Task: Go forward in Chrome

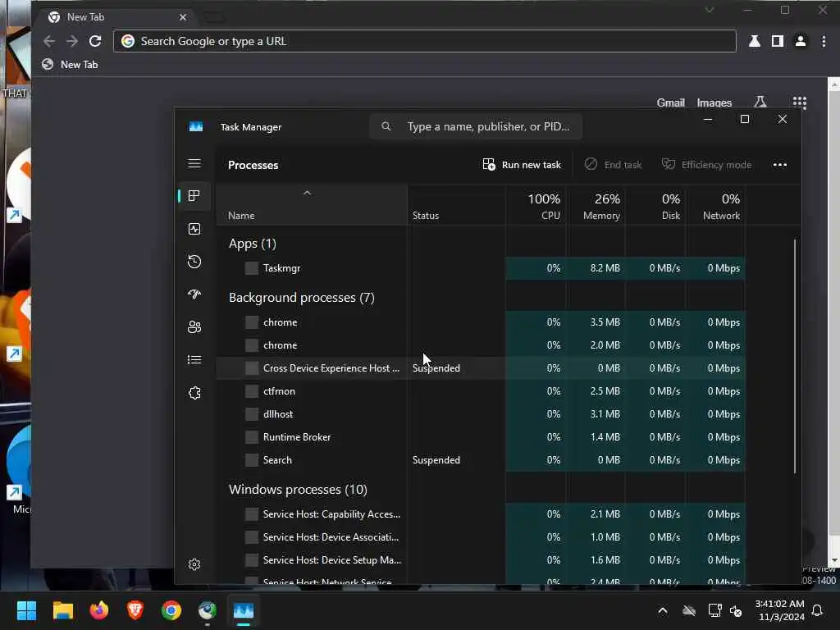Action: [x=72, y=41]
